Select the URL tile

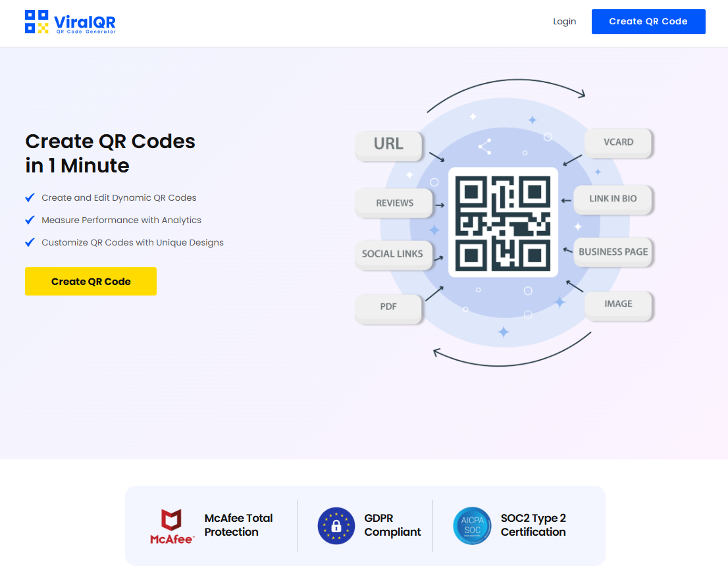point(388,145)
